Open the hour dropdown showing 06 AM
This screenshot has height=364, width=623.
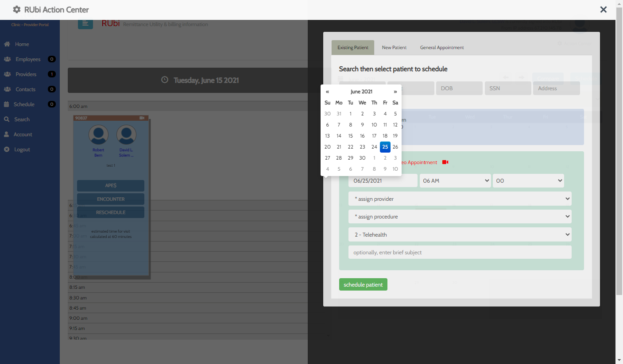(455, 180)
